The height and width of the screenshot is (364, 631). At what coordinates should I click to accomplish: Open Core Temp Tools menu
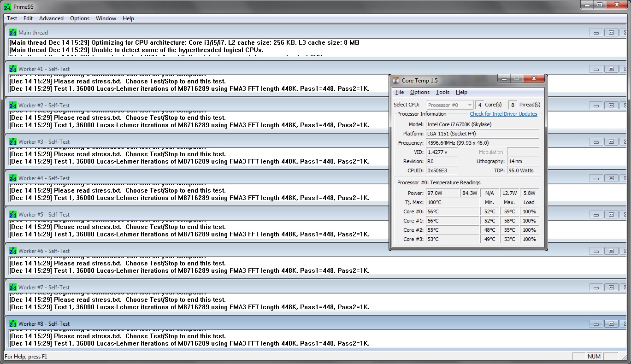point(442,92)
